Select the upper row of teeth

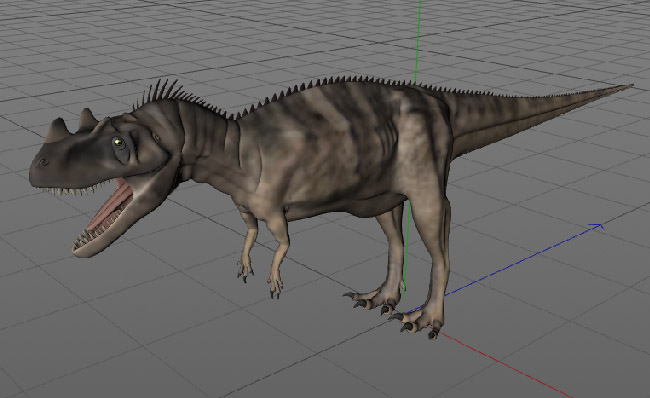coord(70,190)
